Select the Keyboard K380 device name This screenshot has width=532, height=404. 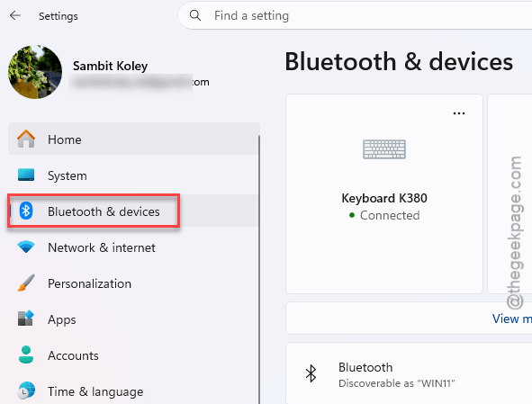[384, 198]
